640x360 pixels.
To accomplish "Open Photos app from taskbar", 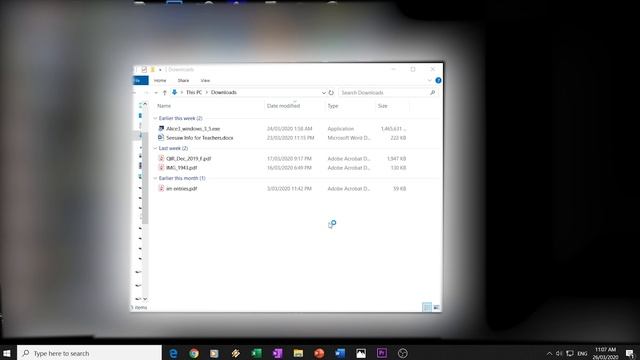I will click(361, 353).
